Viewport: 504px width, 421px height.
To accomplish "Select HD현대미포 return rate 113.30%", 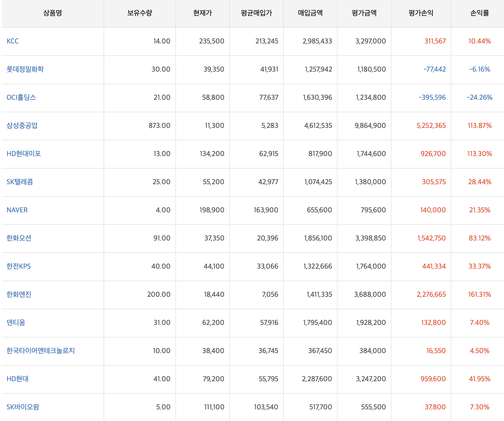I will (x=480, y=154).
